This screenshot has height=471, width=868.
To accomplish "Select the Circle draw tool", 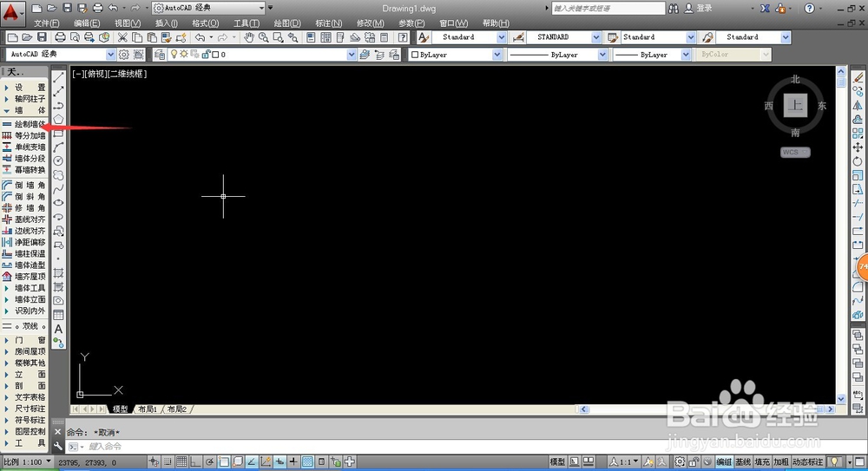I will (x=58, y=161).
